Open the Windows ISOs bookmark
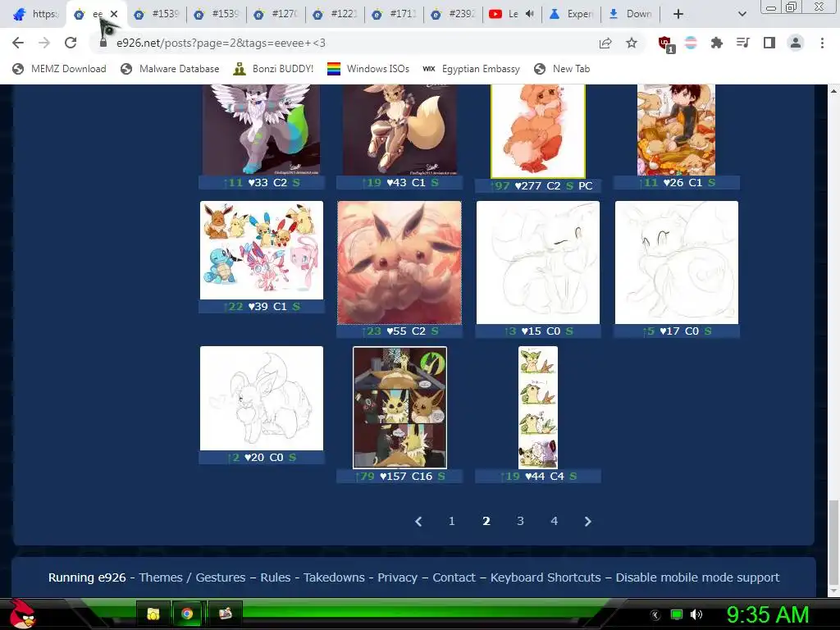The image size is (840, 630). point(368,69)
